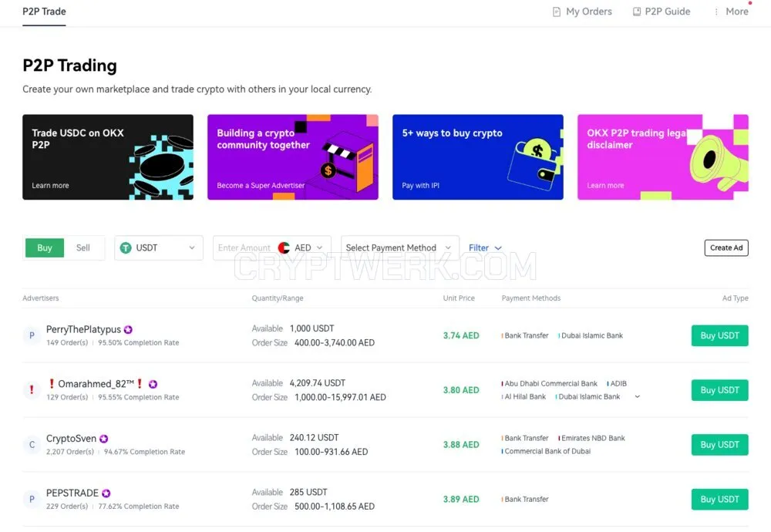Viewport: 771px width, 532px height.
Task: Click the UAE flag icon
Action: pos(284,247)
